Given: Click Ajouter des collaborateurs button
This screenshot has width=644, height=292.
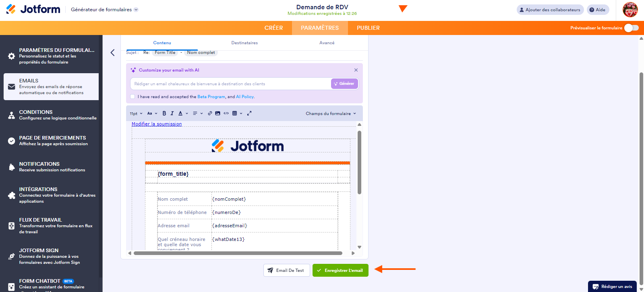Looking at the screenshot, I should click(x=550, y=10).
